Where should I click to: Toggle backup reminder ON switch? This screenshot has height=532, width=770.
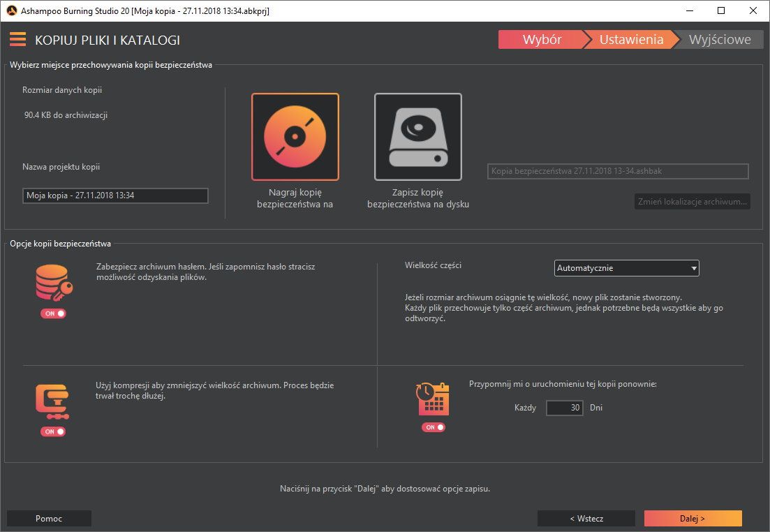(433, 427)
